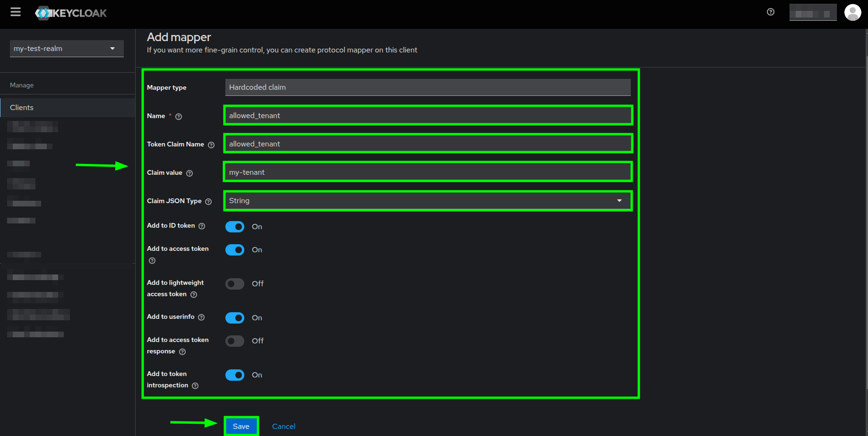Expand the Claim JSON Type dropdown
The height and width of the screenshot is (436, 868).
pyautogui.click(x=619, y=200)
